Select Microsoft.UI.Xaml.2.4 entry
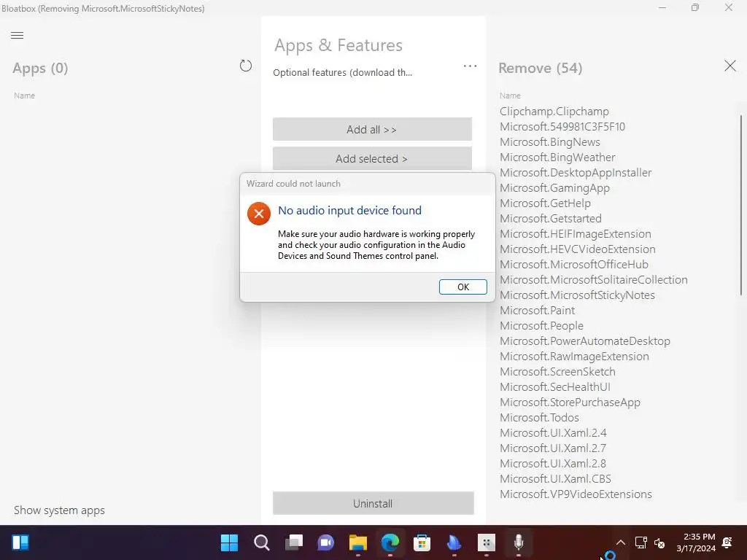The height and width of the screenshot is (560, 747). [553, 433]
